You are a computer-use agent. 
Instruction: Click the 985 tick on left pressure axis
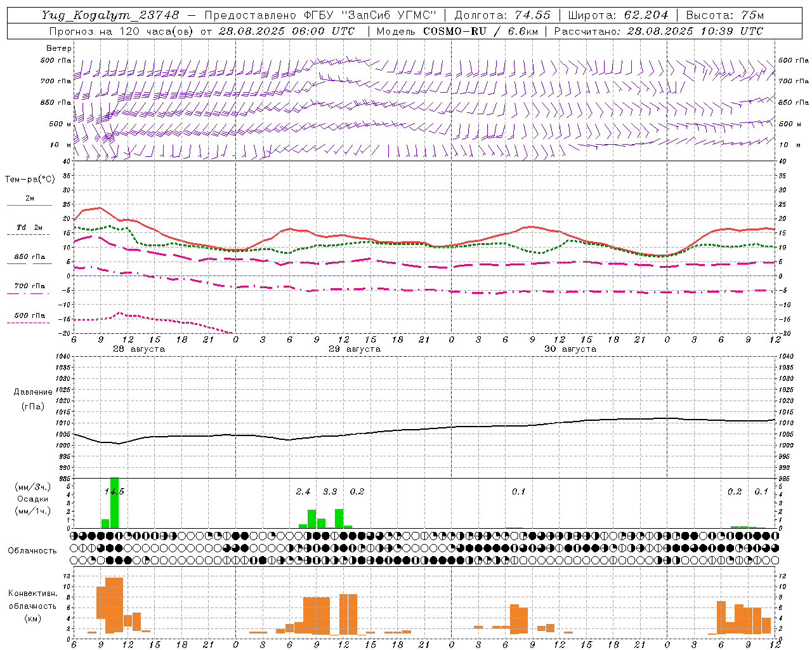pos(65,479)
